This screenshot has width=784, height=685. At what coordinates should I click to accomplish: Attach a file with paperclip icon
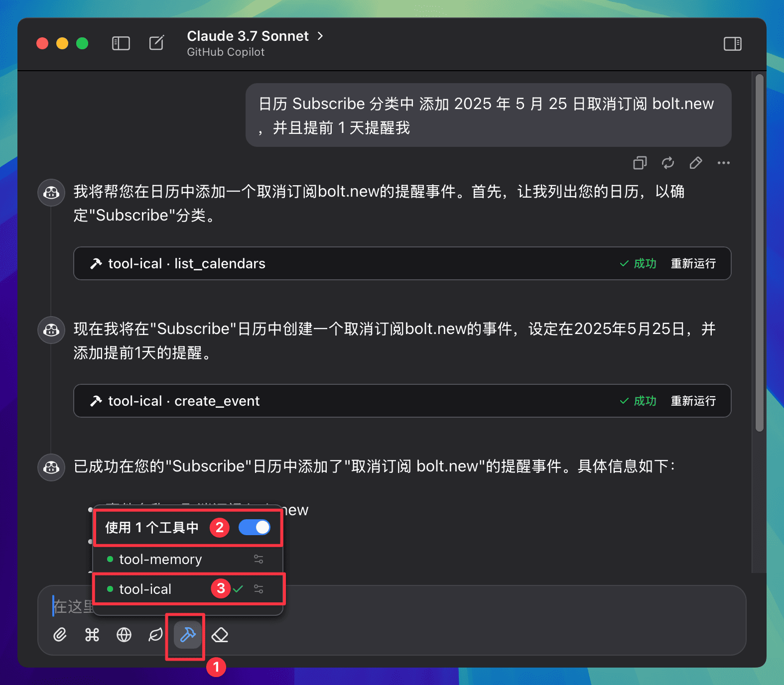pyautogui.click(x=60, y=635)
